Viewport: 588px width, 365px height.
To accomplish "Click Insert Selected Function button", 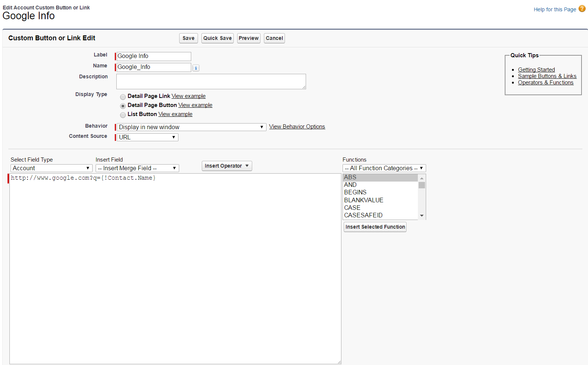I will (x=375, y=227).
